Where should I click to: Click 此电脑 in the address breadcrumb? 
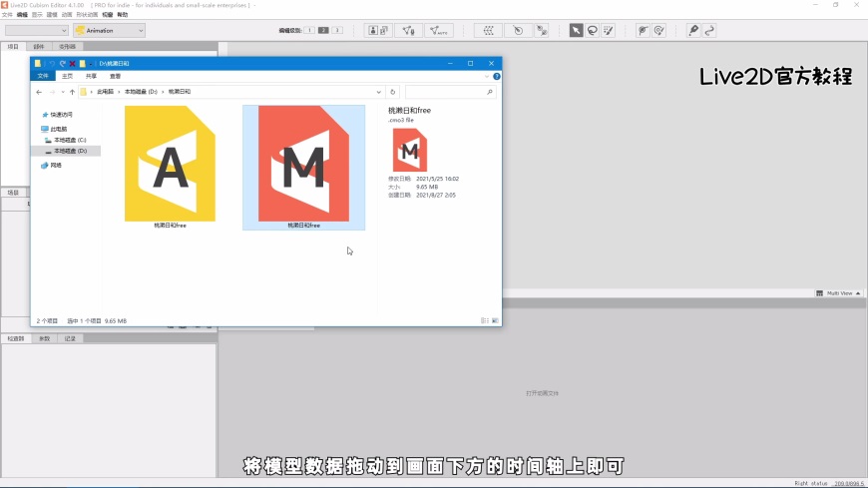[105, 92]
